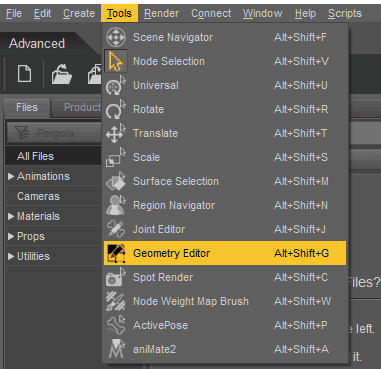Expand the Animations tree node

(11, 176)
